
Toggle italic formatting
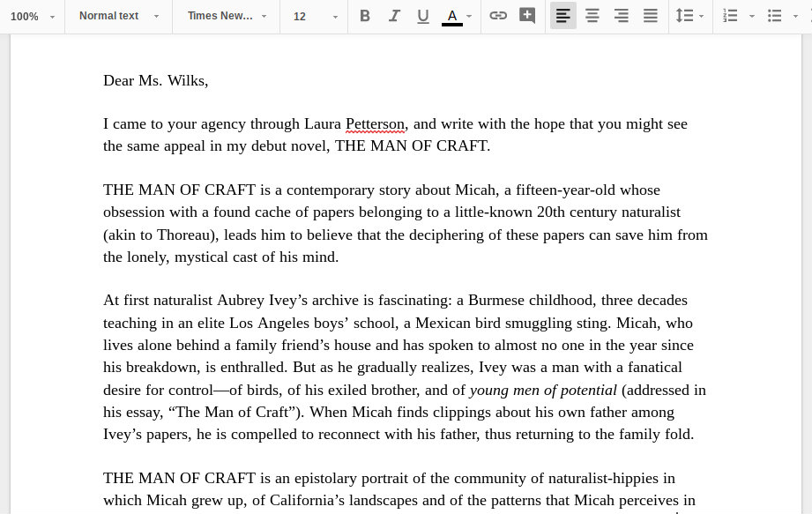pos(394,15)
